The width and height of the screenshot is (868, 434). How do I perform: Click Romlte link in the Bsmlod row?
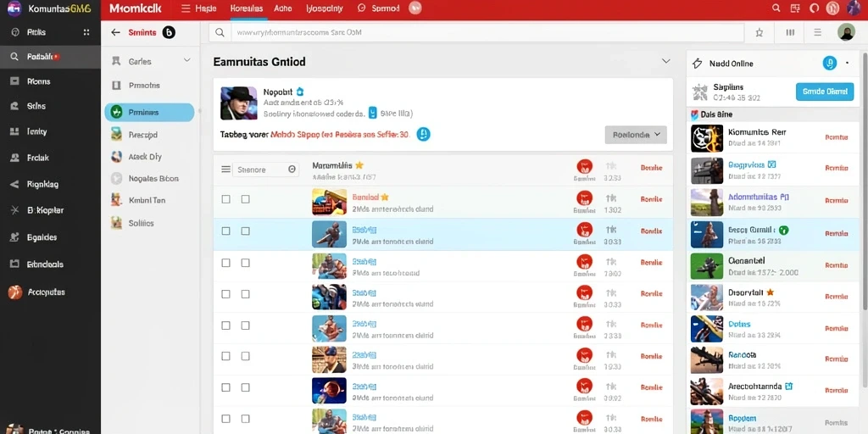coord(651,199)
